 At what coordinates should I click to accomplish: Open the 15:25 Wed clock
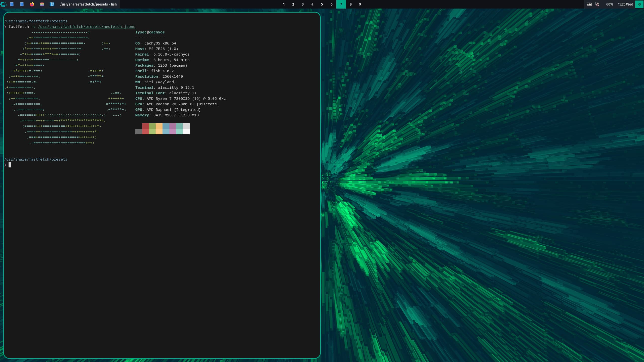pos(625,4)
